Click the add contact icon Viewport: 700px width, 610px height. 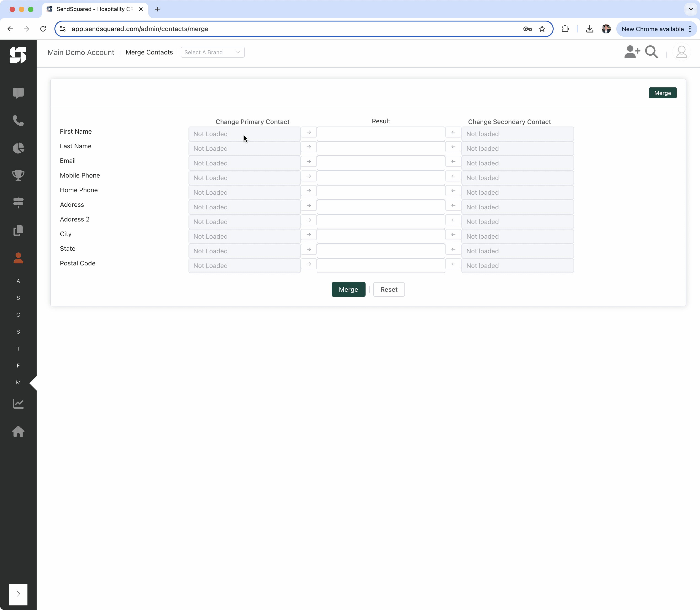pyautogui.click(x=632, y=52)
